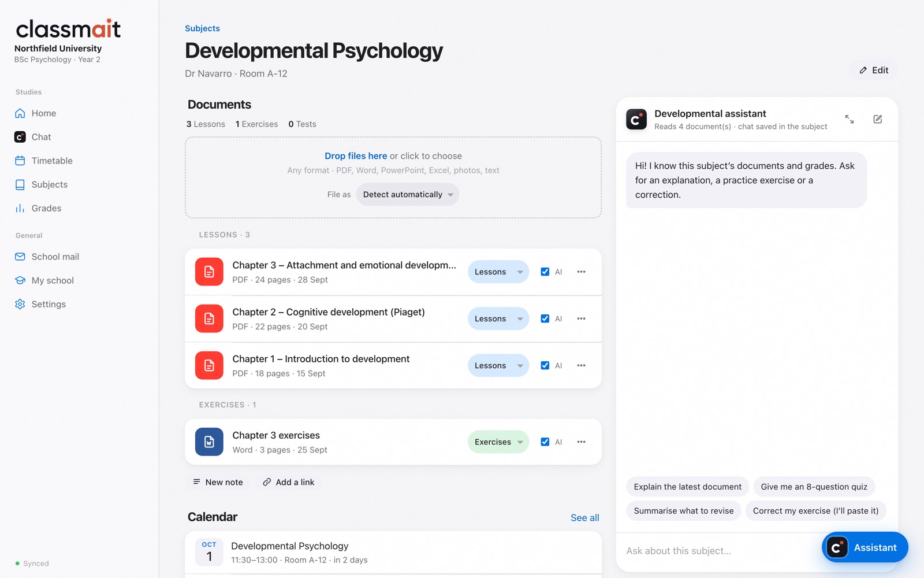This screenshot has height=578, width=924.
Task: Open Lessons dropdown for Chapter 1 Introduction
Action: (498, 365)
